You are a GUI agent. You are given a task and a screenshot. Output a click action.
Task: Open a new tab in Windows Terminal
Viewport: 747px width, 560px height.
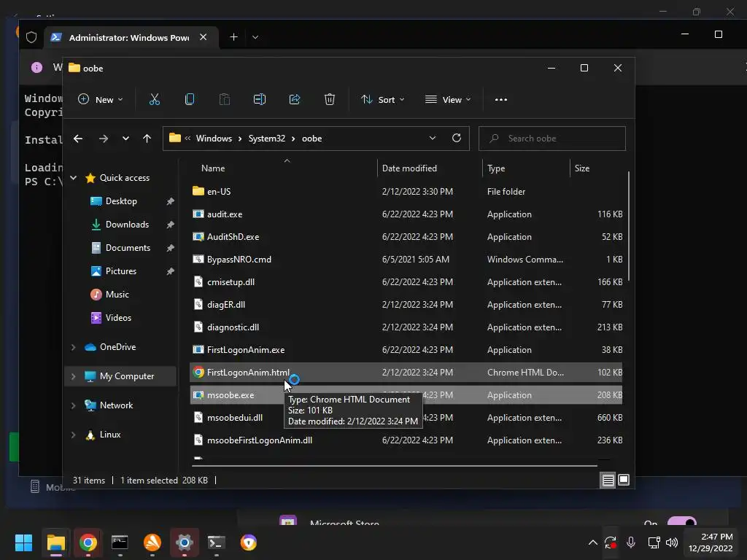pos(233,37)
